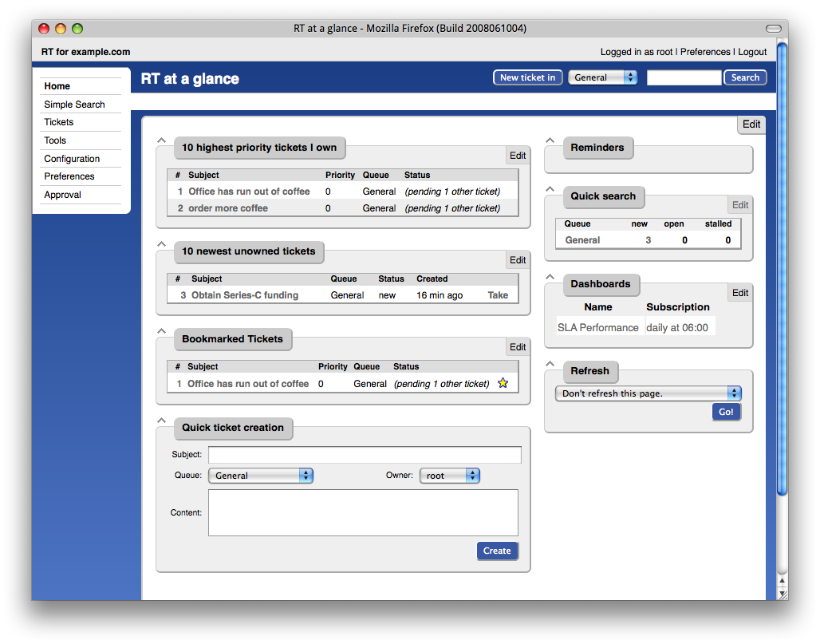Take the Obtain Series-C funding ticket
Screen dimensions: 820x644
pos(498,295)
